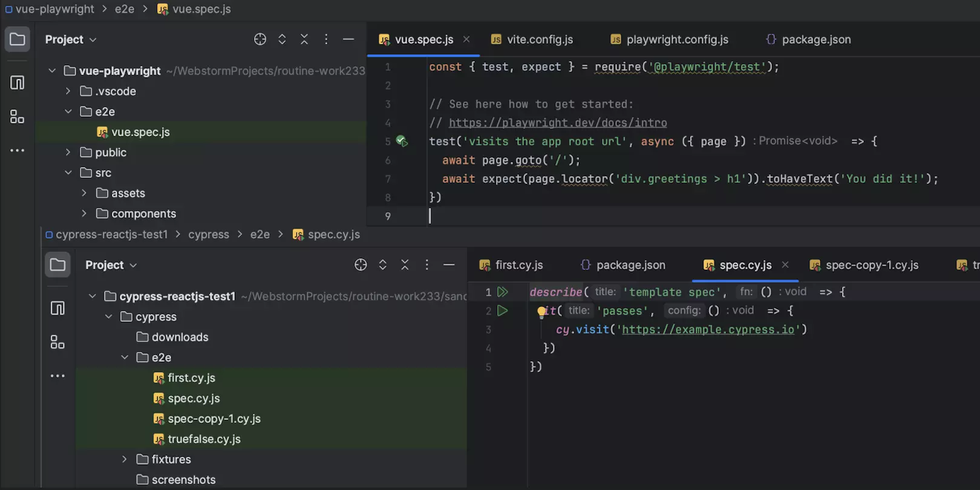Open the Project view dropdown in top panel
The image size is (980, 490).
[71, 39]
